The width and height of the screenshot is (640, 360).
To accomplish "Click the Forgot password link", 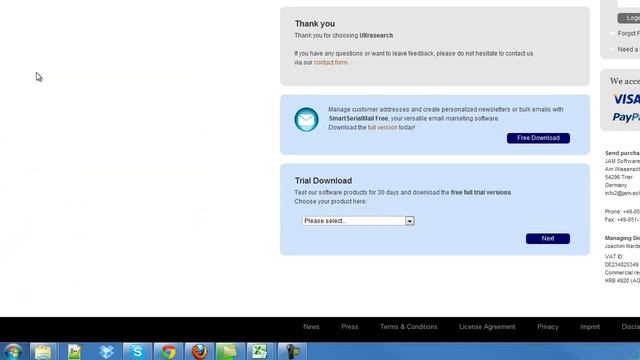I will [629, 33].
